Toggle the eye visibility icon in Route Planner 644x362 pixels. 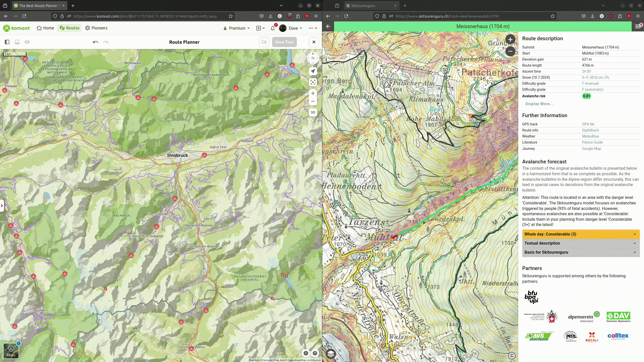tap(27, 42)
